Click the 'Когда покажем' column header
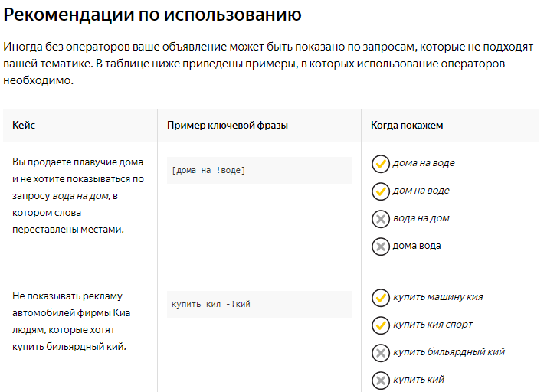Screen dimensions: 557x392 (407, 126)
